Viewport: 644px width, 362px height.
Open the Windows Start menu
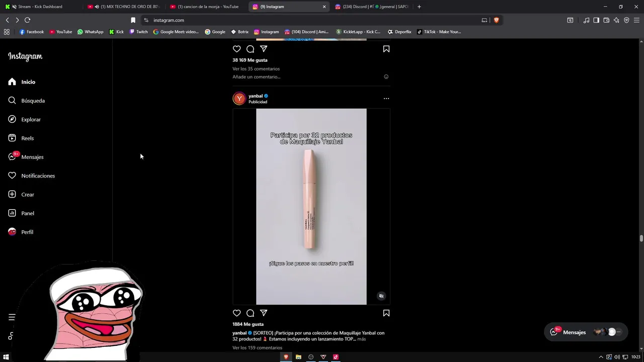pyautogui.click(x=6, y=357)
